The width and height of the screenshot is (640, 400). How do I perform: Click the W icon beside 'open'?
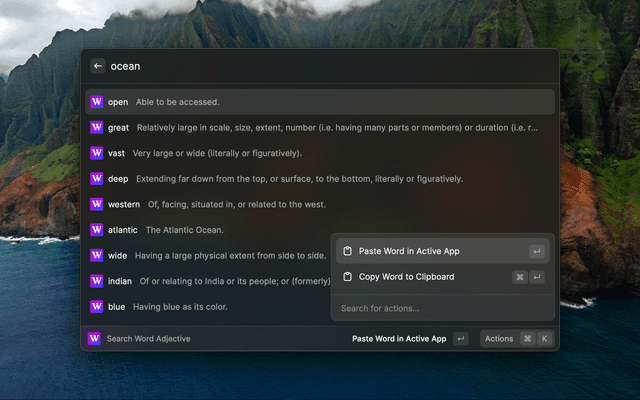[x=97, y=102]
